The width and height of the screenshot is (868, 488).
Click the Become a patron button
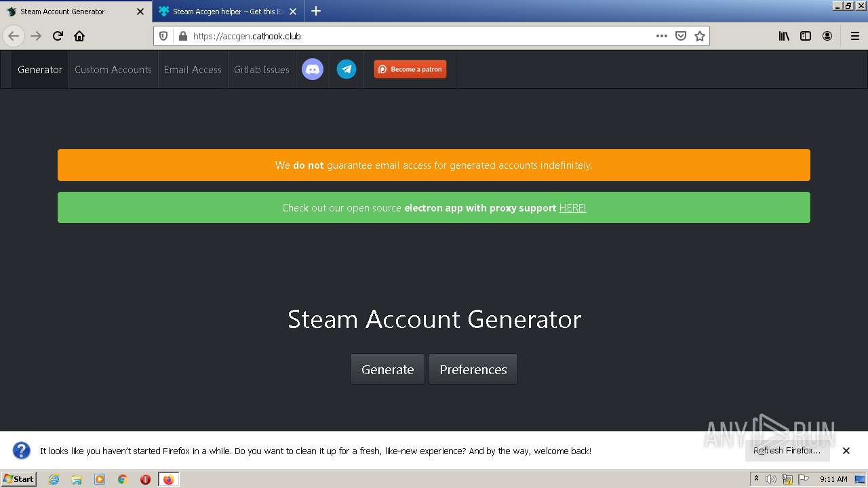pos(410,69)
